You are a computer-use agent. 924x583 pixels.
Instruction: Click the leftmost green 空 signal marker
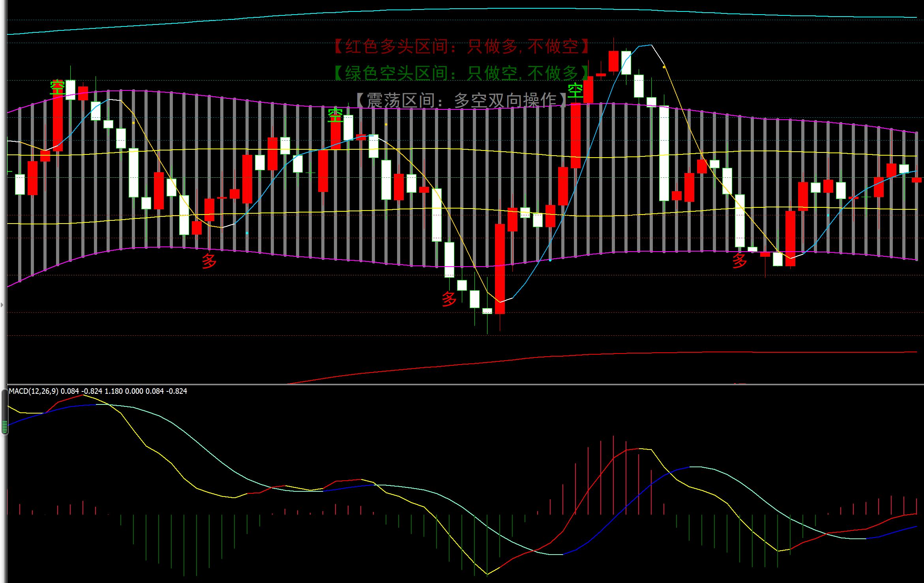58,87
